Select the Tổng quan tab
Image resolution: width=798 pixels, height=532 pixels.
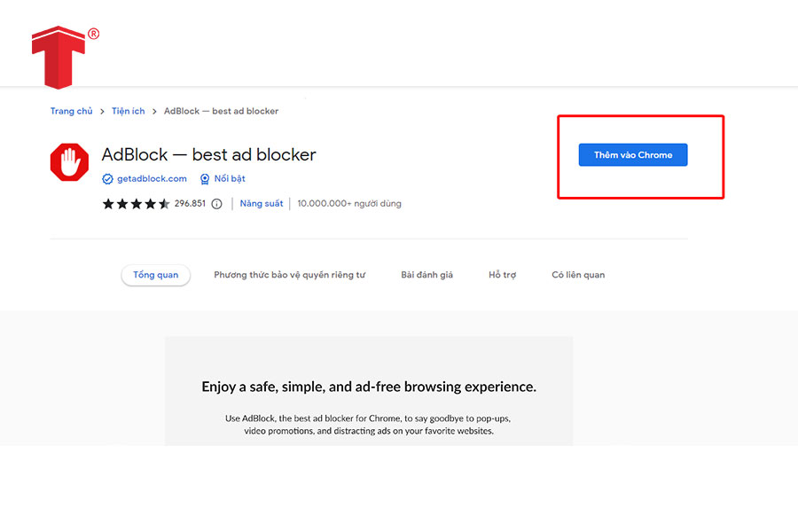[156, 275]
